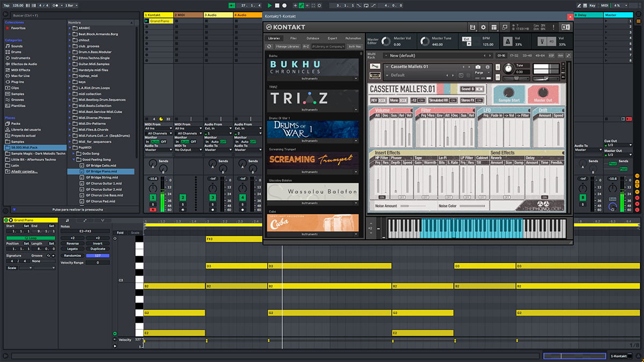This screenshot has width=644, height=362.
Task: Switch to Kontakt Files tab
Action: (294, 38)
